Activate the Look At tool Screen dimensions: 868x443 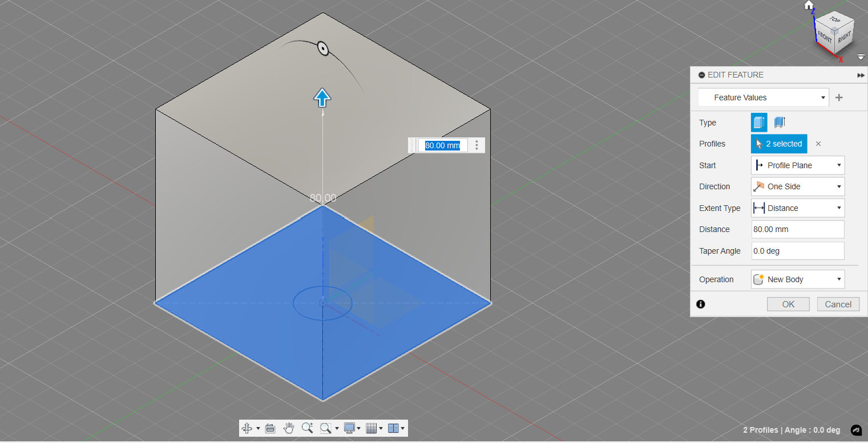271,428
